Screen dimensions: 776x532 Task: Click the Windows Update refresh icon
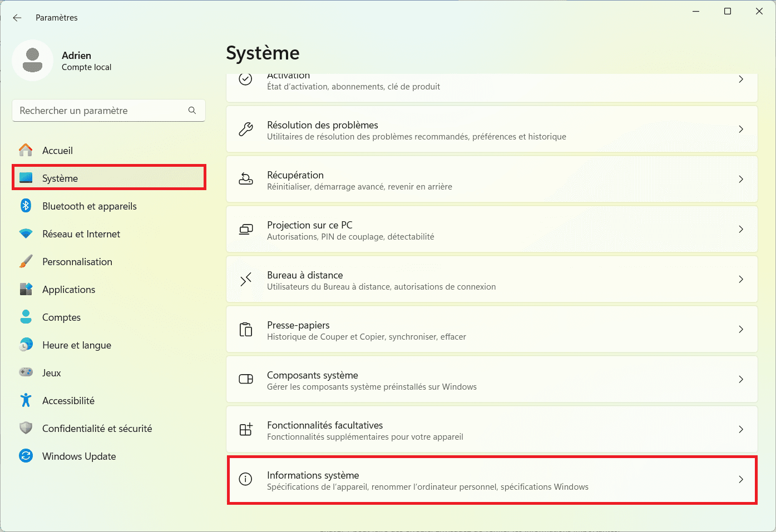26,456
